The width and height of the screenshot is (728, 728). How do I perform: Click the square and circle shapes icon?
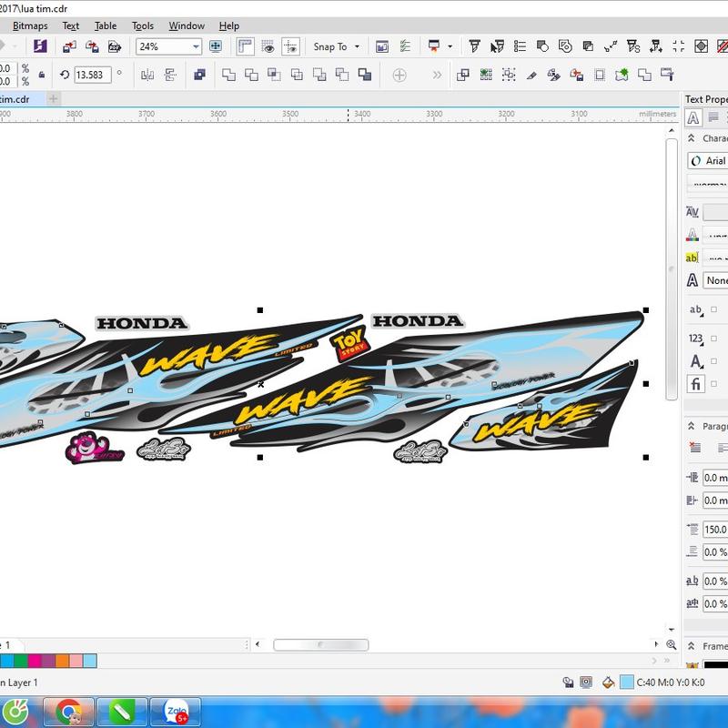coord(542,46)
